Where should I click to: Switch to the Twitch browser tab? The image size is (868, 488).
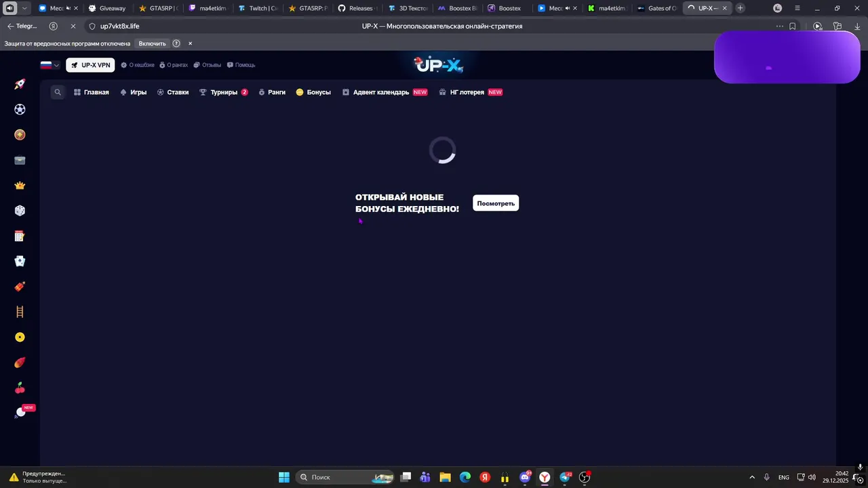[x=258, y=8]
